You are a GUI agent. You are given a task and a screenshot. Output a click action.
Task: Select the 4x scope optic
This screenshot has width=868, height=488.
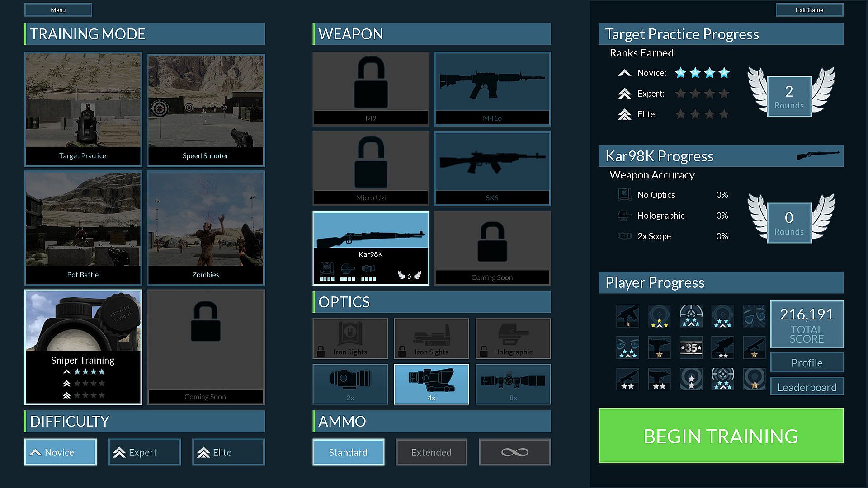(x=431, y=384)
